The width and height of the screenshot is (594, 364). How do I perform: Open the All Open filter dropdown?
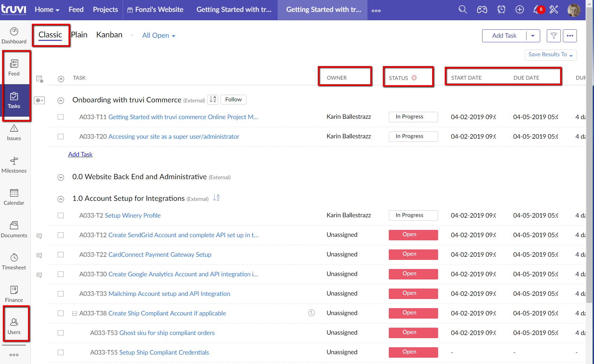159,35
